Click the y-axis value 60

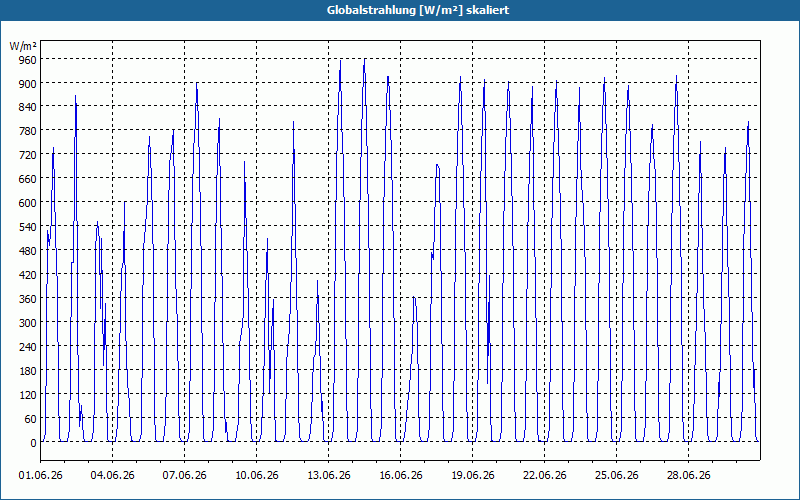[x=31, y=419]
